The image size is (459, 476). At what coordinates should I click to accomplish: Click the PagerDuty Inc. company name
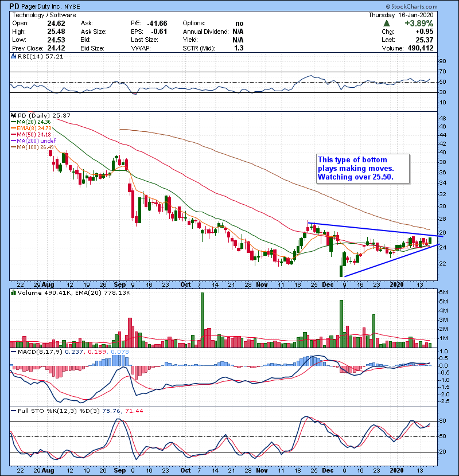pyautogui.click(x=41, y=6)
